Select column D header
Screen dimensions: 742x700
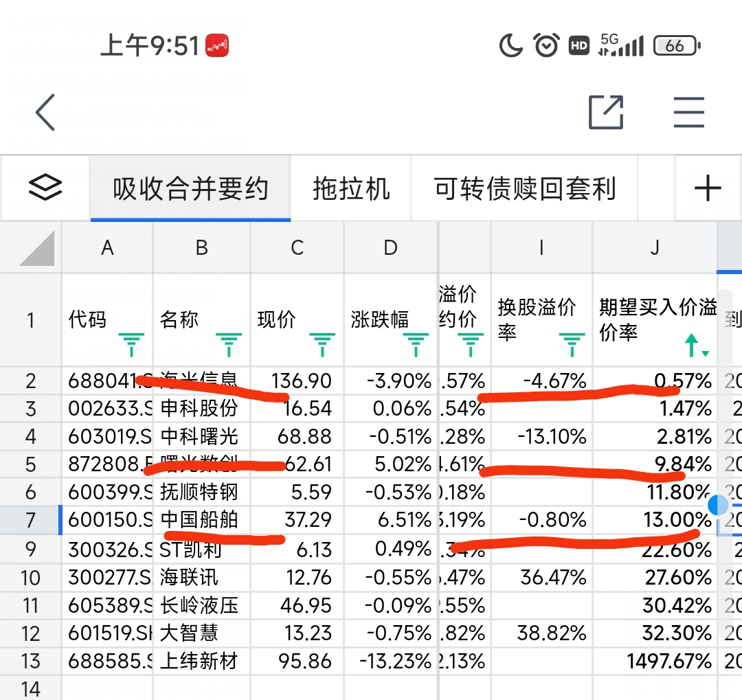tap(390, 247)
